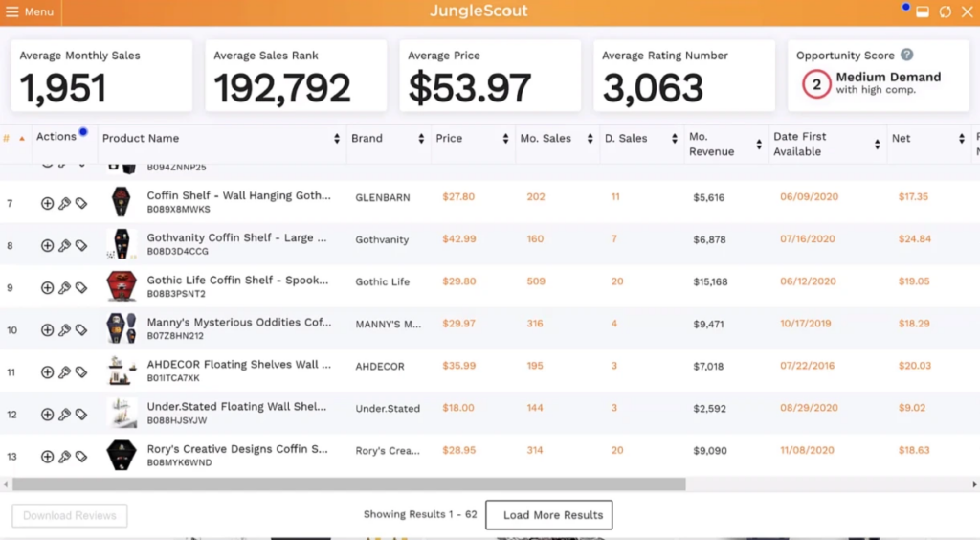Screen dimensions: 980x540
Task: Click the tag icon for row 7
Action: click(81, 203)
